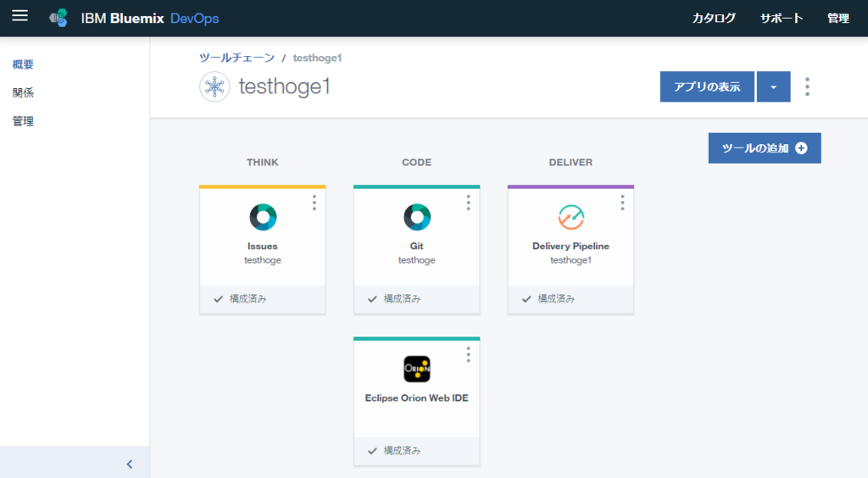The image size is (868, 478).
Task: Click the アプリの表示 button
Action: 707,86
